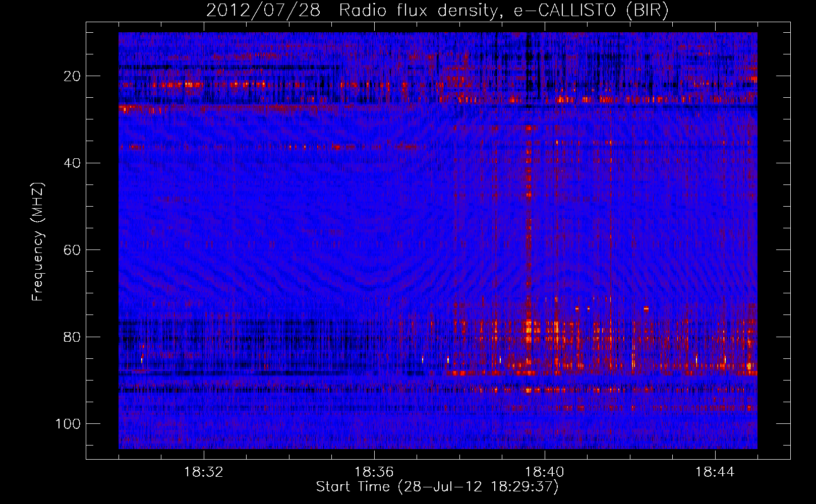Click the plot title '2012/07/28 Radio flux density, e-CALLISTO (BIR)'
The image size is (816, 504).
[437, 11]
